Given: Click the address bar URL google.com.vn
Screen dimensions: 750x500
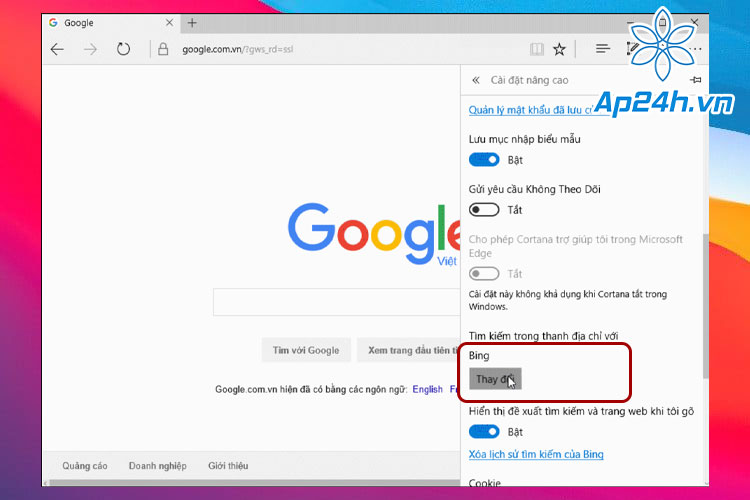Looking at the screenshot, I should point(238,49).
